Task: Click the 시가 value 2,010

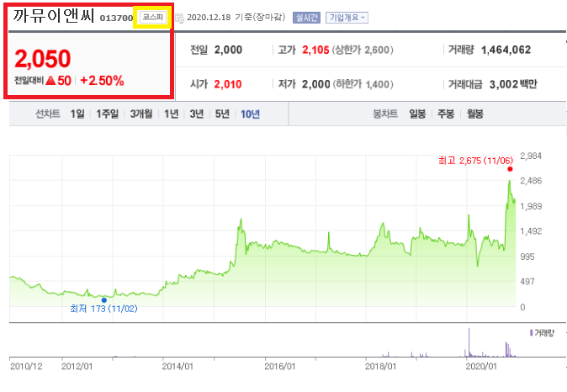Action: 228,84
